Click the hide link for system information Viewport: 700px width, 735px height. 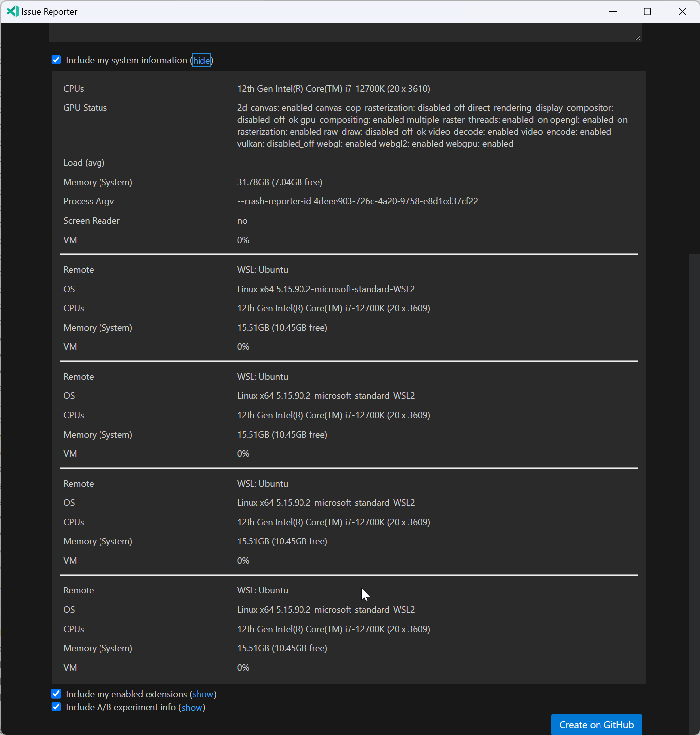click(201, 60)
